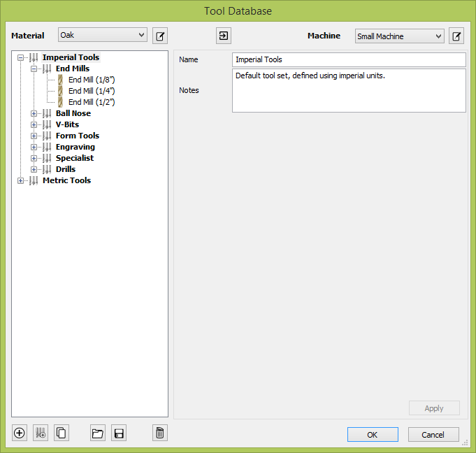Viewport: 476px width, 453px height.
Task: Select End Mill (1/4") in the tree
Action: coord(92,91)
